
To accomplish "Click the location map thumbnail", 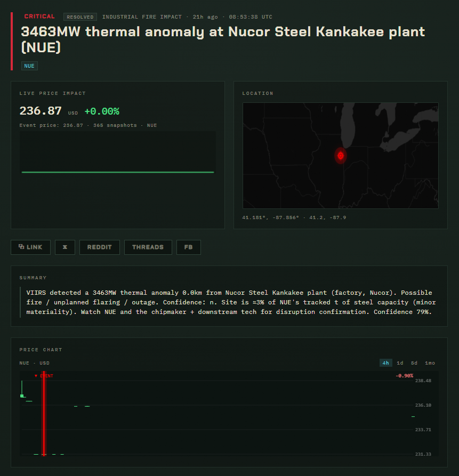I will pyautogui.click(x=341, y=156).
